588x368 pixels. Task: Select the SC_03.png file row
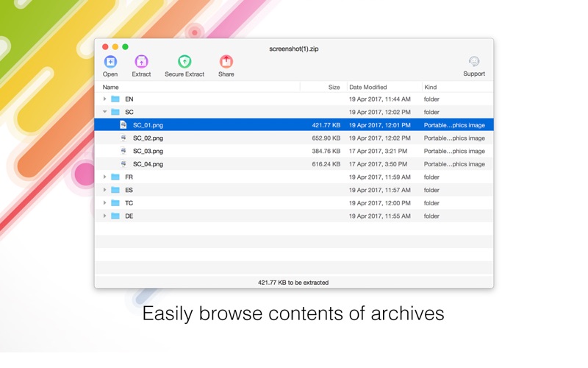point(220,152)
